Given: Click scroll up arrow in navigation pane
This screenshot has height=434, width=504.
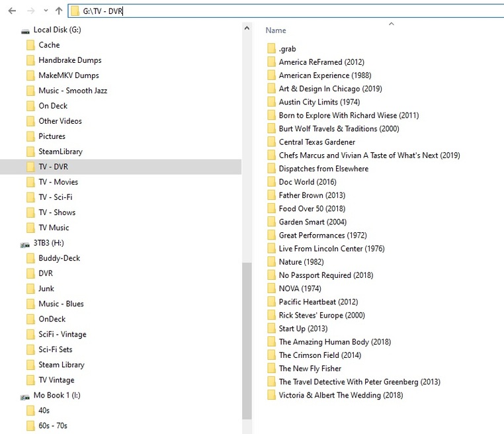Looking at the screenshot, I should tap(247, 28).
